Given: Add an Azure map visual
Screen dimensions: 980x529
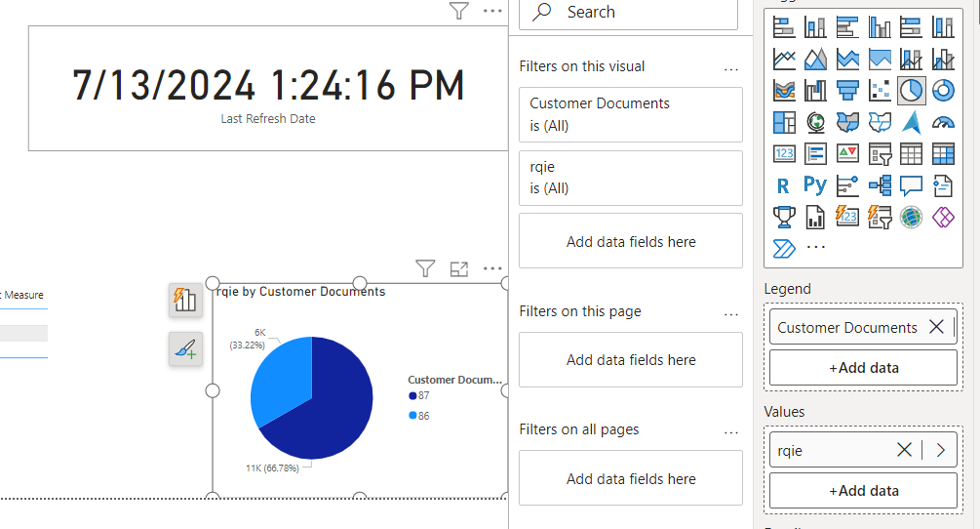Looking at the screenshot, I should (x=911, y=123).
